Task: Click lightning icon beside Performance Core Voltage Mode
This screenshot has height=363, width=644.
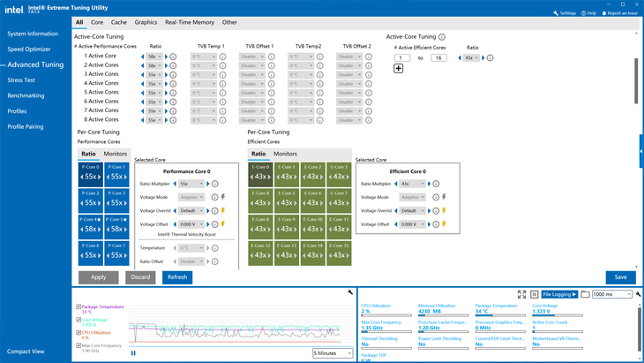Action: coord(223,197)
